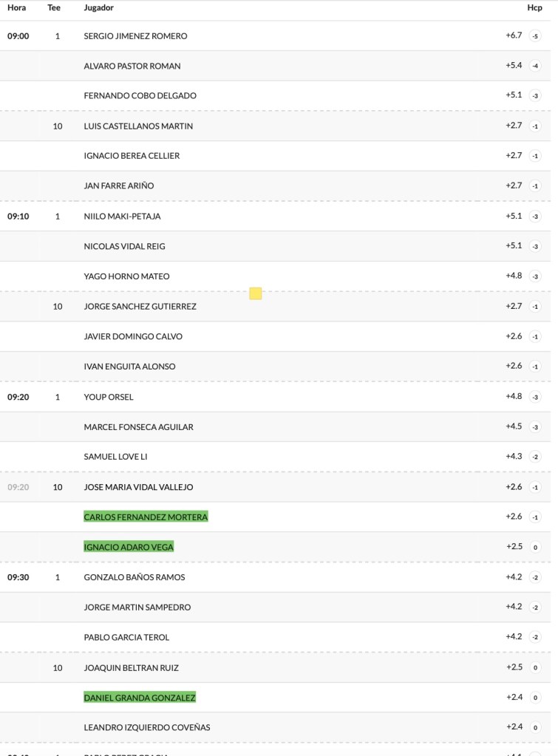Click the +6.7 handicap value
Viewport: 558px width, 756px height.
tap(514, 35)
